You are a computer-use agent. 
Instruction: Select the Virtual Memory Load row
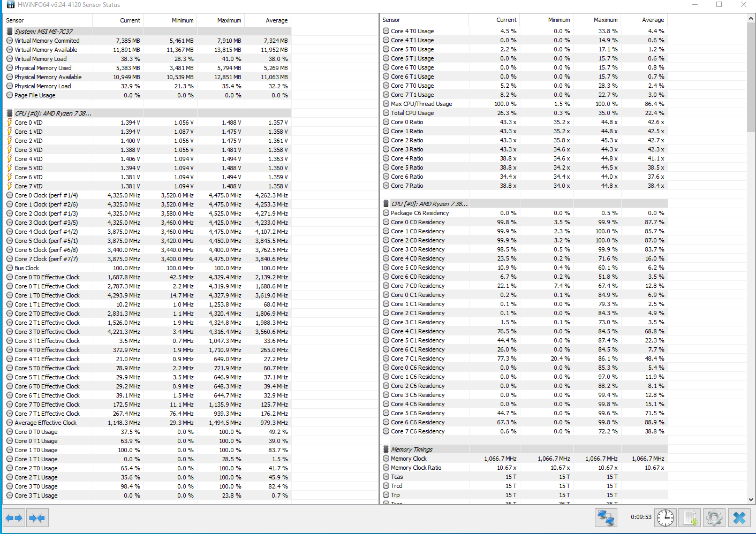pyautogui.click(x=148, y=59)
